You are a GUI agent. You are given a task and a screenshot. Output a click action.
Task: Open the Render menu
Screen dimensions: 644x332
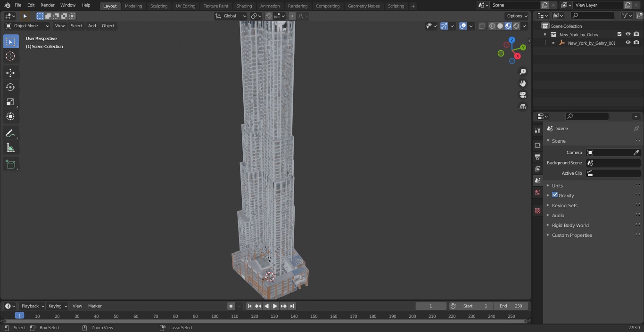[x=47, y=5]
